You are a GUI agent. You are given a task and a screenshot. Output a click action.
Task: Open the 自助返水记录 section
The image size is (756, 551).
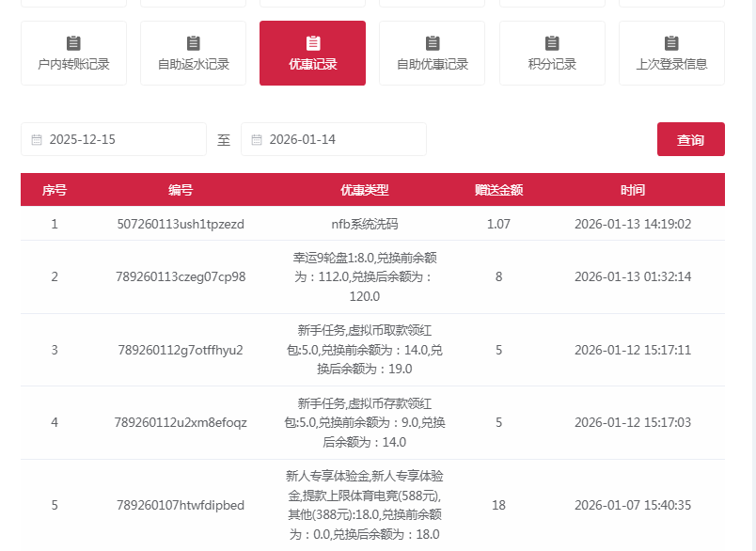(x=193, y=53)
